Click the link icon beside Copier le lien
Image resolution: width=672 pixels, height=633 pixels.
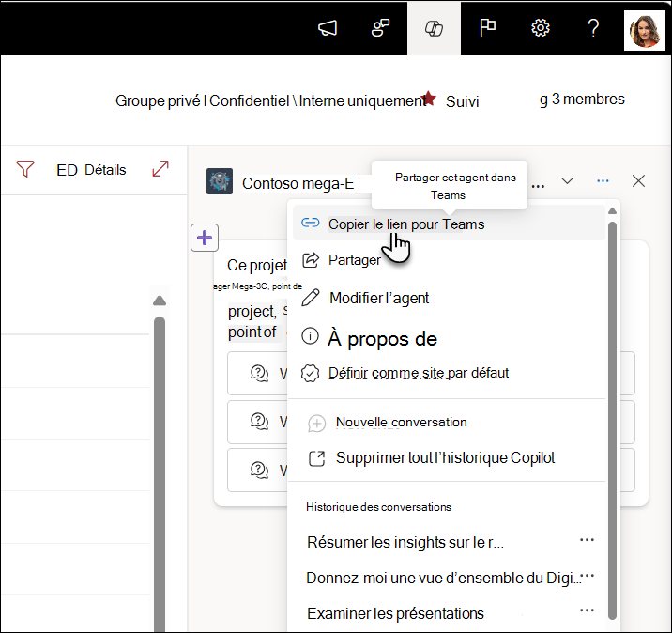[311, 223]
